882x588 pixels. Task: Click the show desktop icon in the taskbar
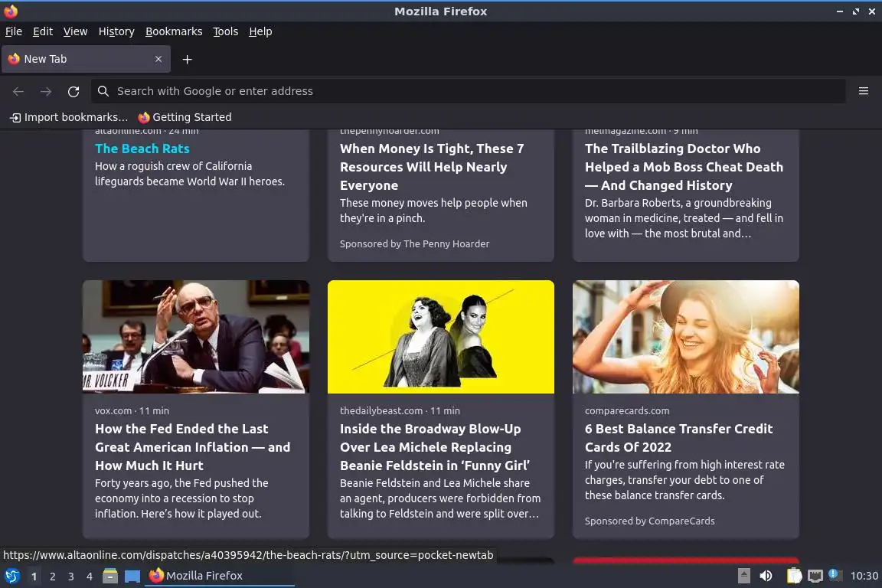pos(132,577)
